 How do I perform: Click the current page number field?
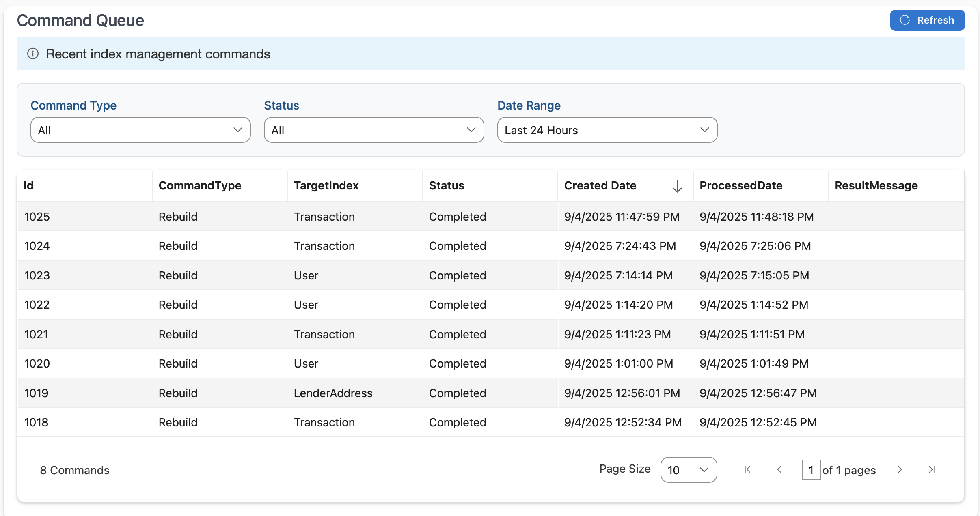(811, 470)
